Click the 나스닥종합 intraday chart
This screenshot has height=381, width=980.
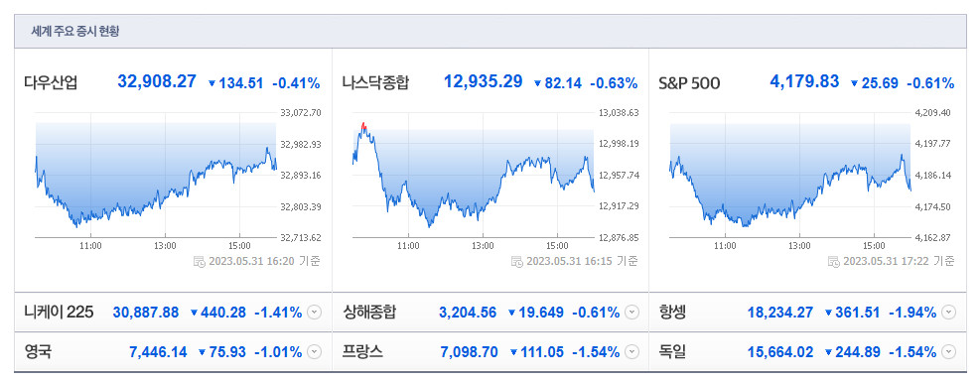(474, 175)
